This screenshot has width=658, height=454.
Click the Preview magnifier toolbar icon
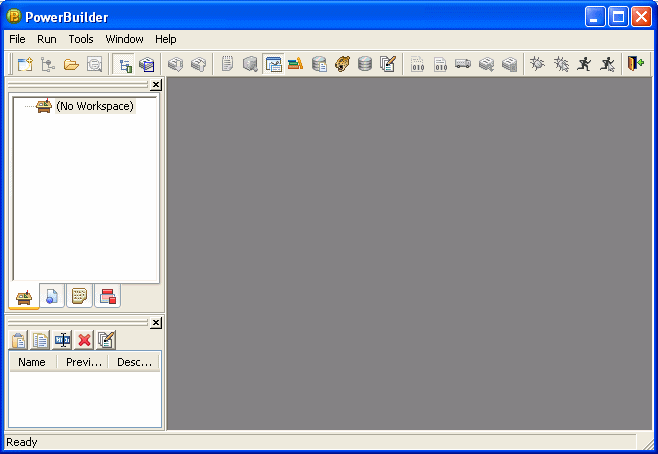coord(94,64)
